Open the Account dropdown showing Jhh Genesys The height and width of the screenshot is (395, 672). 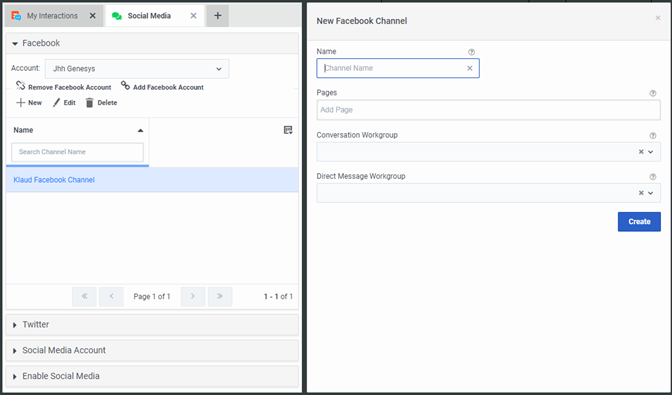(x=137, y=69)
